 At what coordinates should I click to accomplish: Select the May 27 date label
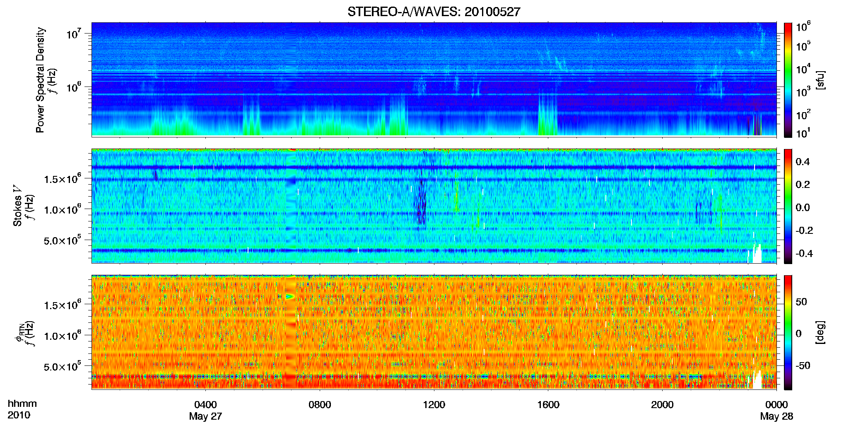(x=205, y=416)
